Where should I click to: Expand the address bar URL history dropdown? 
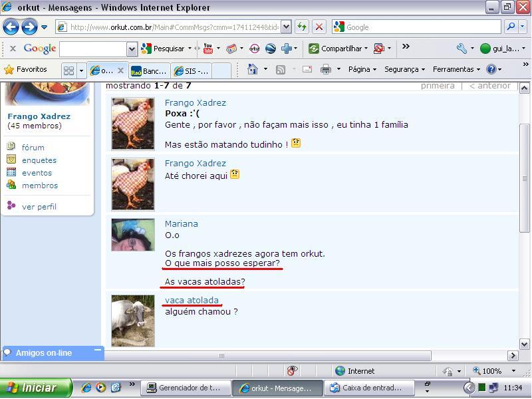point(287,27)
